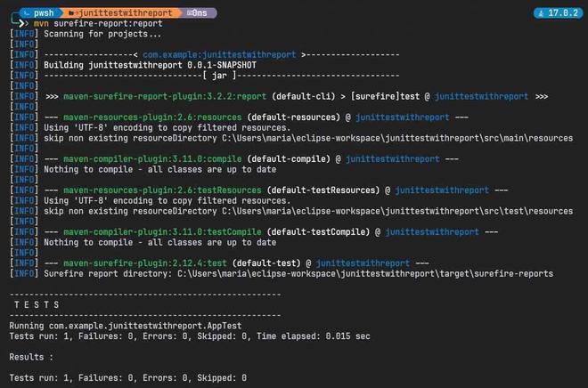
Task: Click the 'T E S T S' header
Action: [x=37, y=305]
